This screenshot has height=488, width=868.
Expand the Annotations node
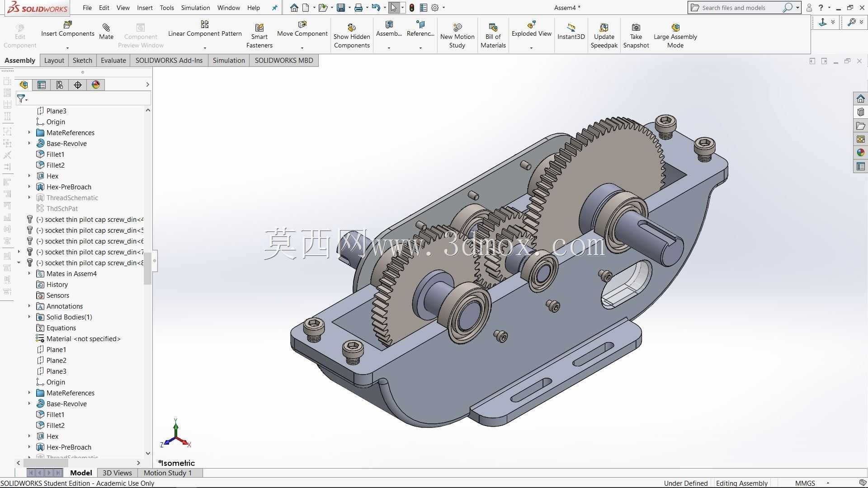click(x=29, y=306)
